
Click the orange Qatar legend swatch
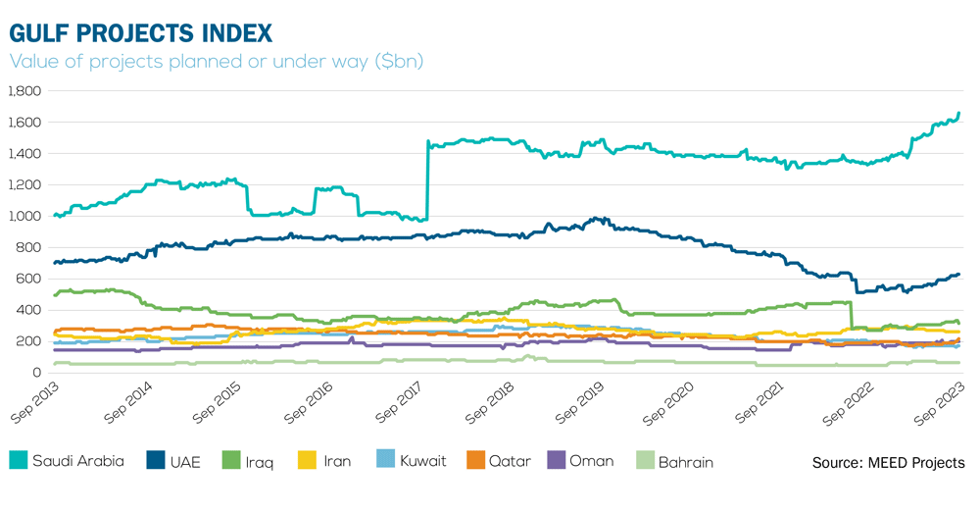(x=474, y=460)
